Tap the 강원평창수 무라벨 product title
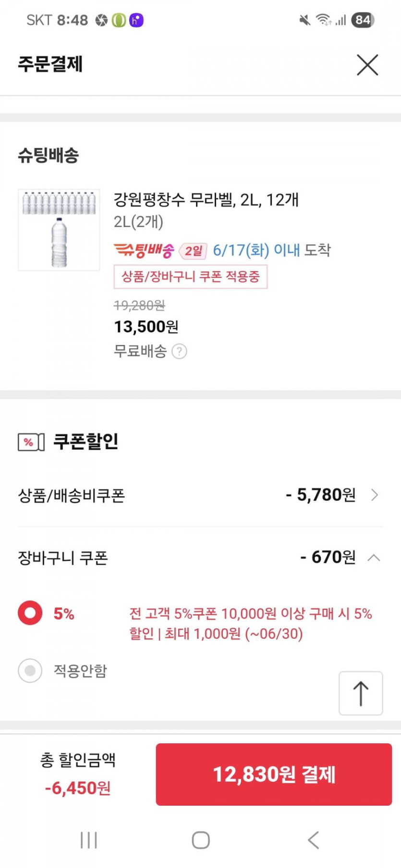401x868 pixels. tap(206, 200)
